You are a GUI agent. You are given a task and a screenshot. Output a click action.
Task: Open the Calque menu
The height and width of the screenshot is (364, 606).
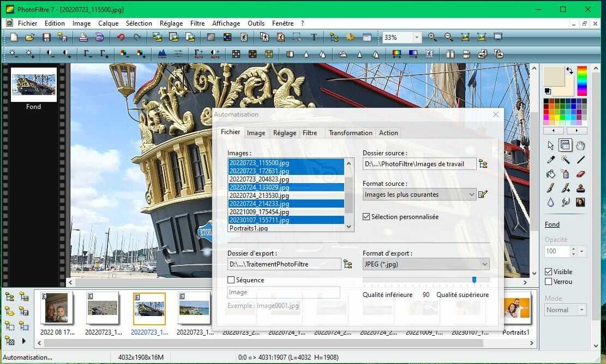click(108, 23)
